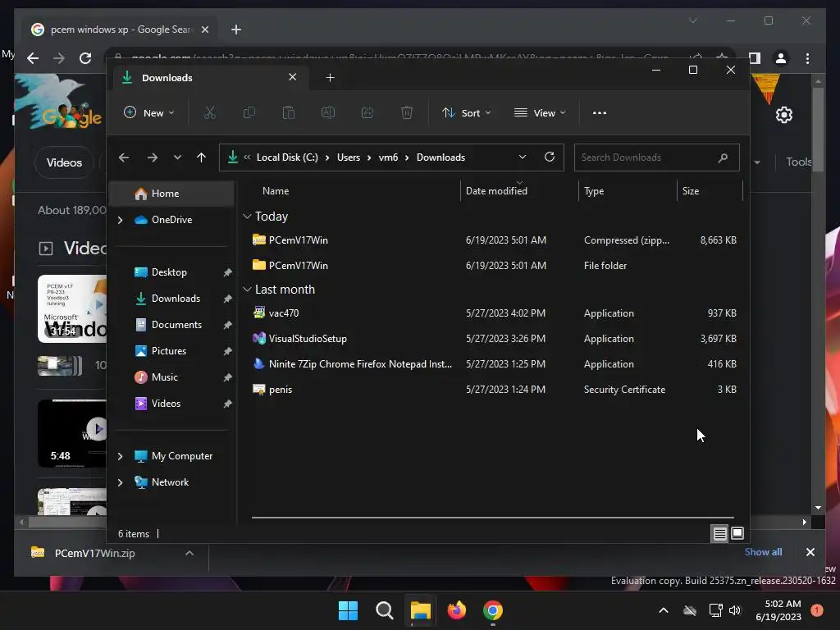Launch Firefox from taskbar

[456, 610]
